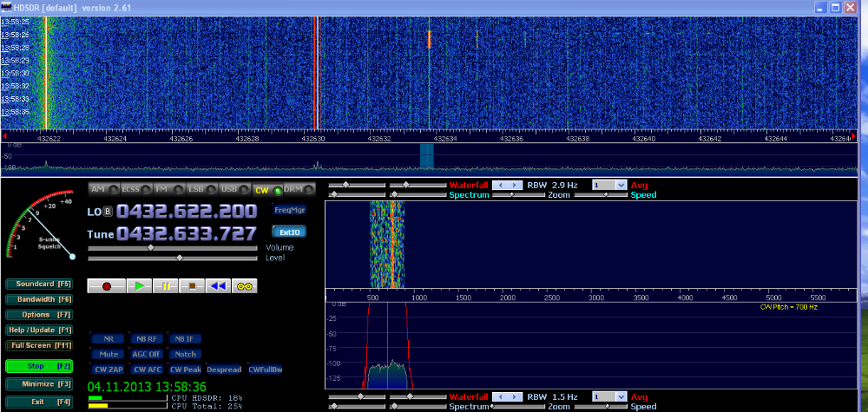Image resolution: width=868 pixels, height=412 pixels.
Task: Start recording with the red record button
Action: point(106,286)
